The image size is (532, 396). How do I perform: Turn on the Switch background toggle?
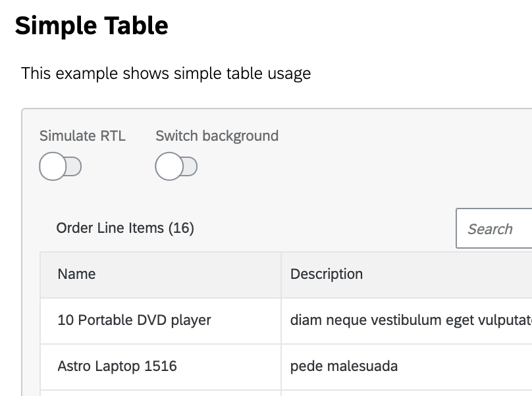[x=176, y=166]
